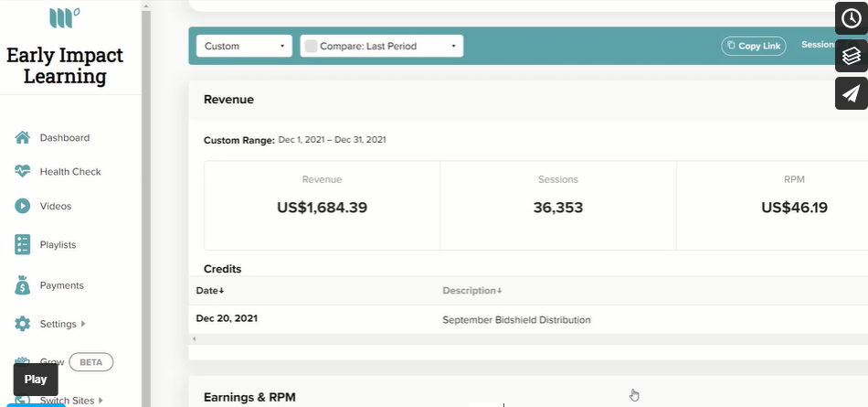Open the Playlists list icon

point(22,244)
